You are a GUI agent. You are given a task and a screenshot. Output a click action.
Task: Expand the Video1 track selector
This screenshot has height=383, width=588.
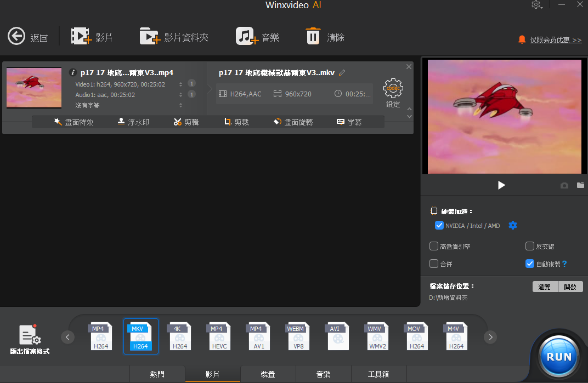pos(180,84)
